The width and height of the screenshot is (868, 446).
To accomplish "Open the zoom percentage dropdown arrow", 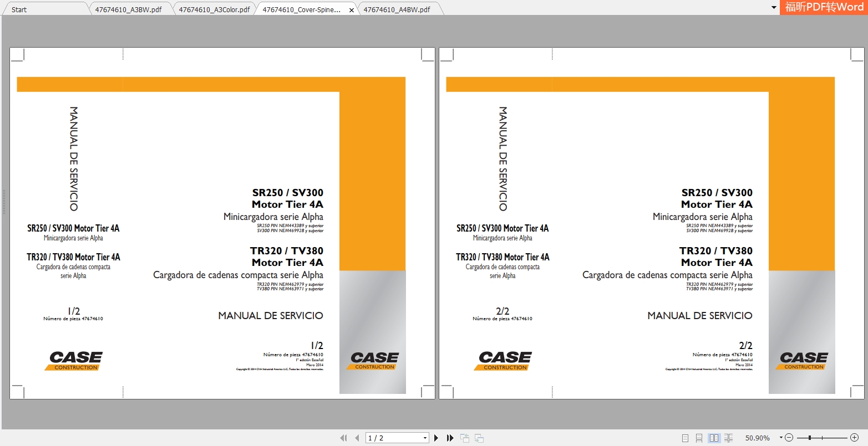I will 781,438.
